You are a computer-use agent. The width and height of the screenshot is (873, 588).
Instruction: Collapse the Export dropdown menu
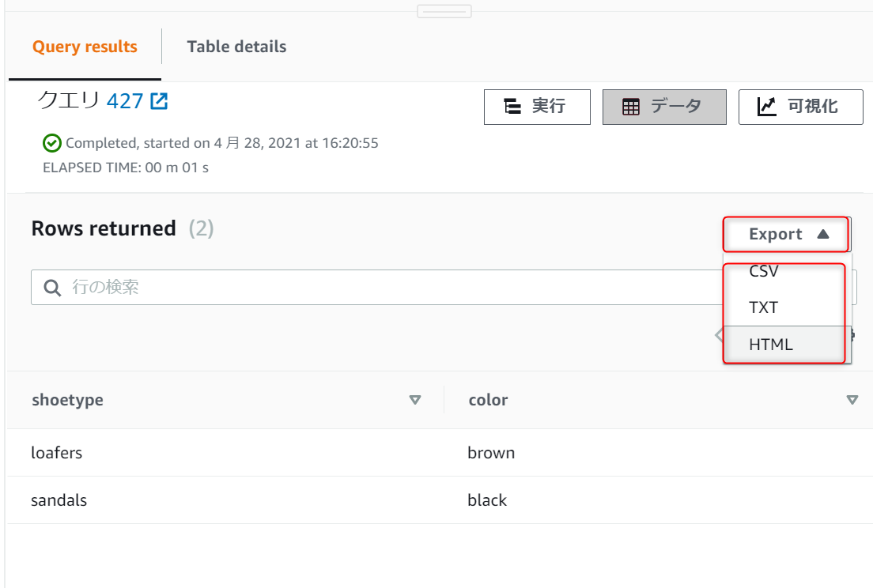pyautogui.click(x=786, y=234)
